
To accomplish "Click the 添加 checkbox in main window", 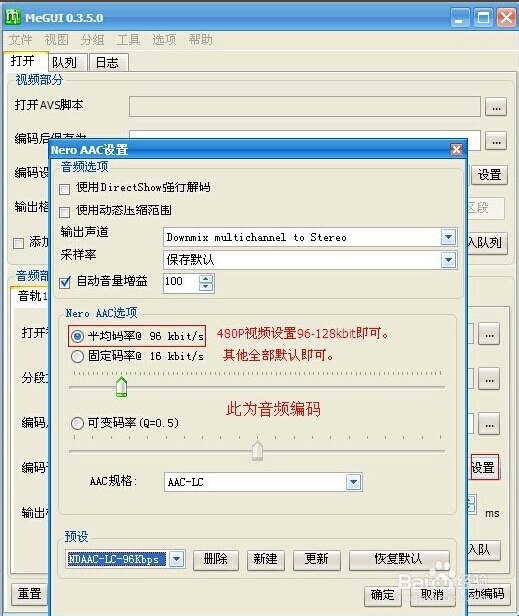I will point(18,243).
